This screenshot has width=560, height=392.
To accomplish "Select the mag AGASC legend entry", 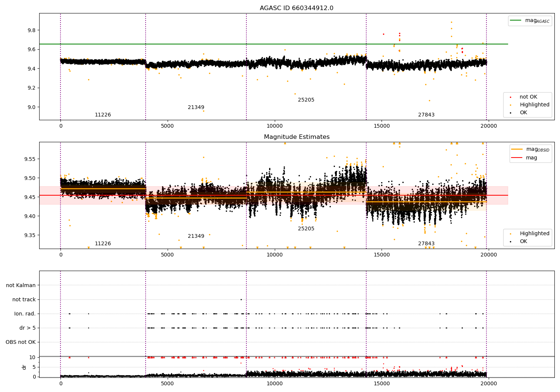I will (530, 21).
